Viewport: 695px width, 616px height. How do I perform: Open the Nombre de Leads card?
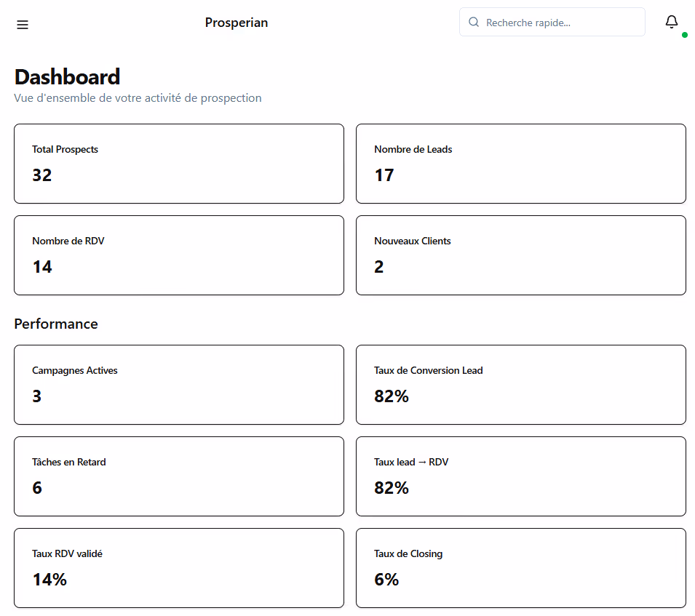tap(520, 163)
